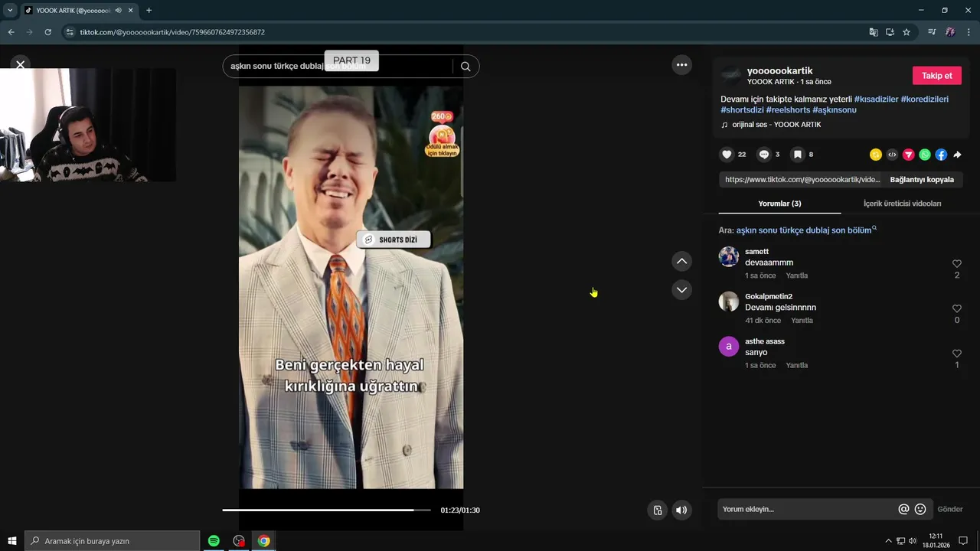Seek on the video progress bar
This screenshot has width=980, height=551.
(327, 510)
